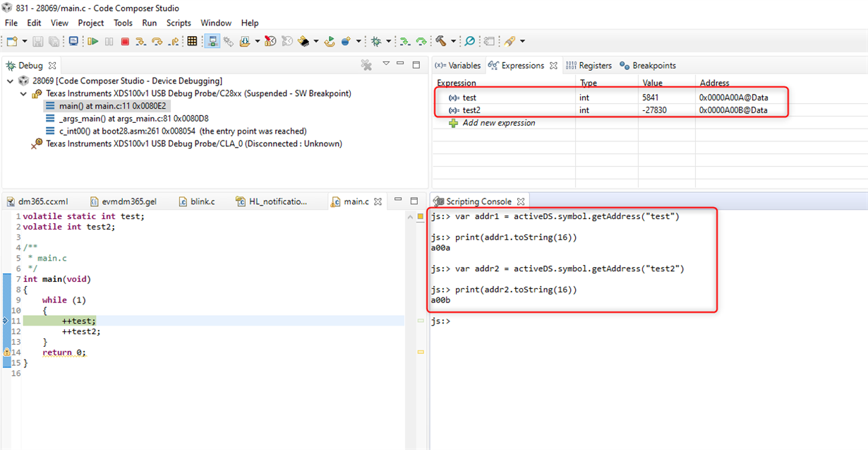The width and height of the screenshot is (868, 450).
Task: Click the Step Into icon
Action: click(x=140, y=42)
